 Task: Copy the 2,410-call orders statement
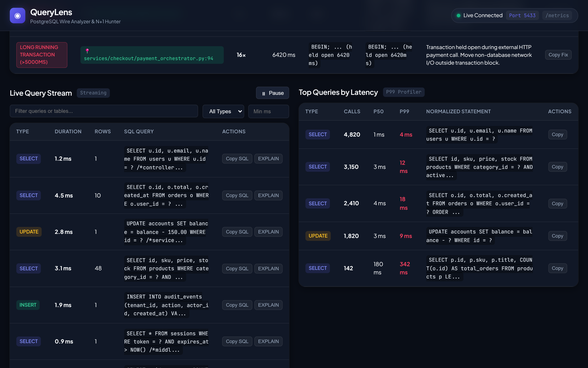point(557,204)
